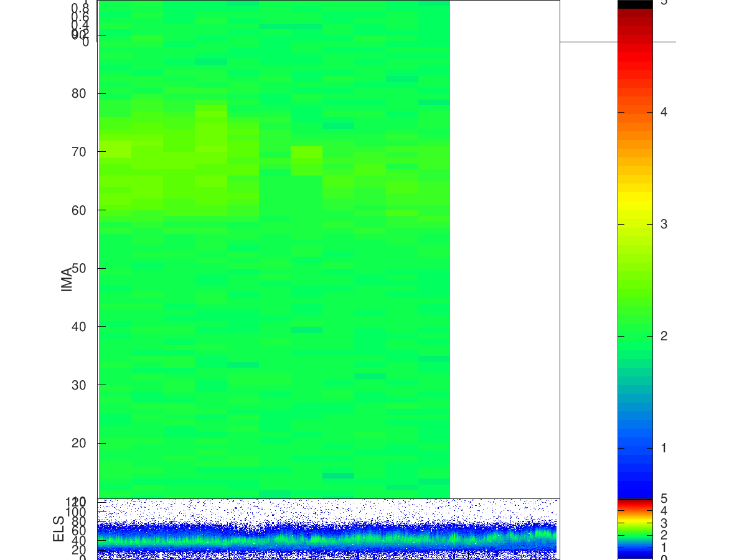The height and width of the screenshot is (560, 747).
Task: Click inside the ELS spectrogram strip
Action: click(329, 529)
